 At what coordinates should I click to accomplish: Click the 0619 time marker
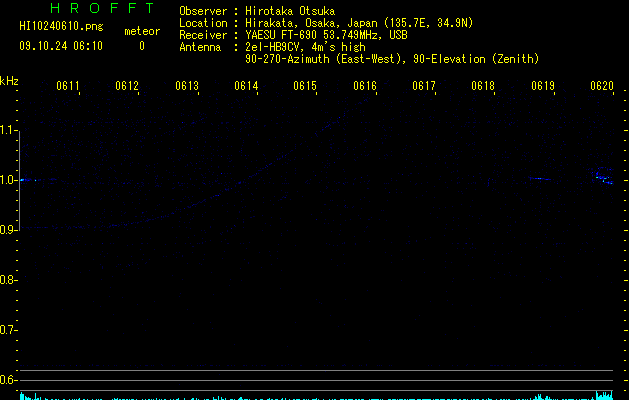coord(543,86)
